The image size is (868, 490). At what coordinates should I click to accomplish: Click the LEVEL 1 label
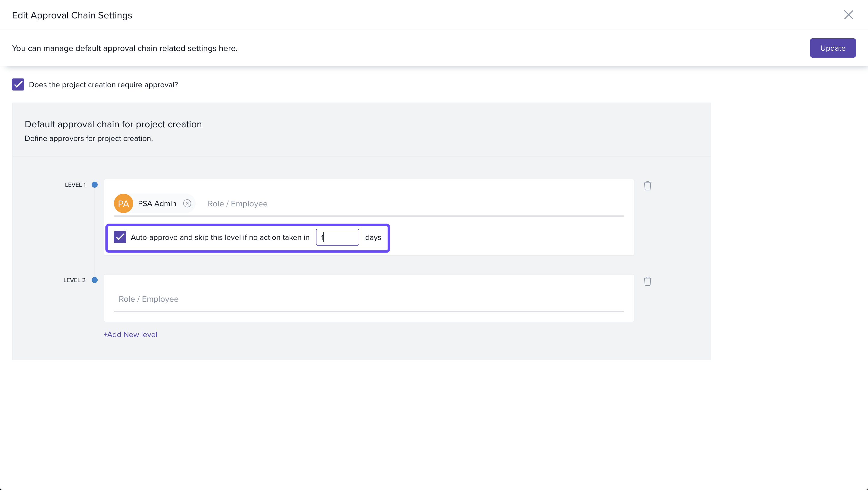[75, 185]
